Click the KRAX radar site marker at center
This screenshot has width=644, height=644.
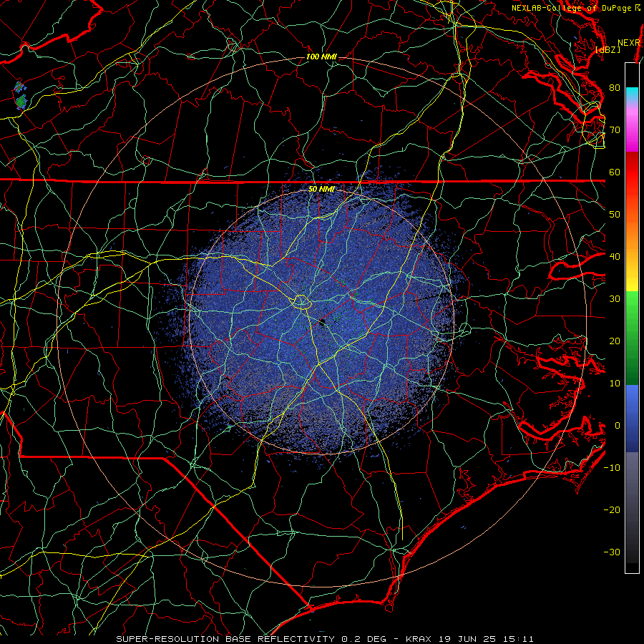(323, 323)
